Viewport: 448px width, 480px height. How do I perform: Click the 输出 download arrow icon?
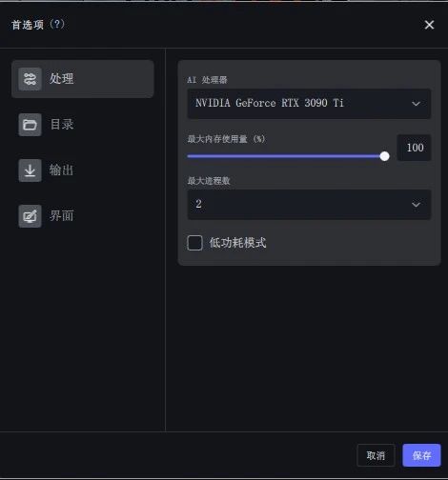pyautogui.click(x=30, y=170)
